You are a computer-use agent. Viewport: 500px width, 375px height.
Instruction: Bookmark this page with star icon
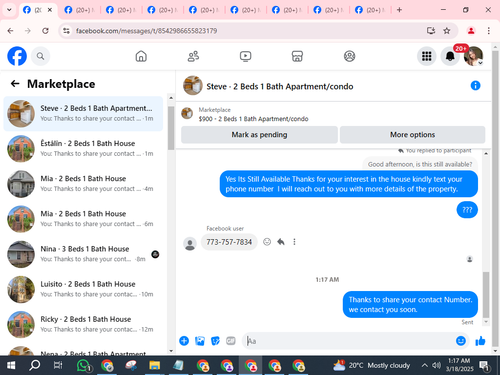[447, 31]
